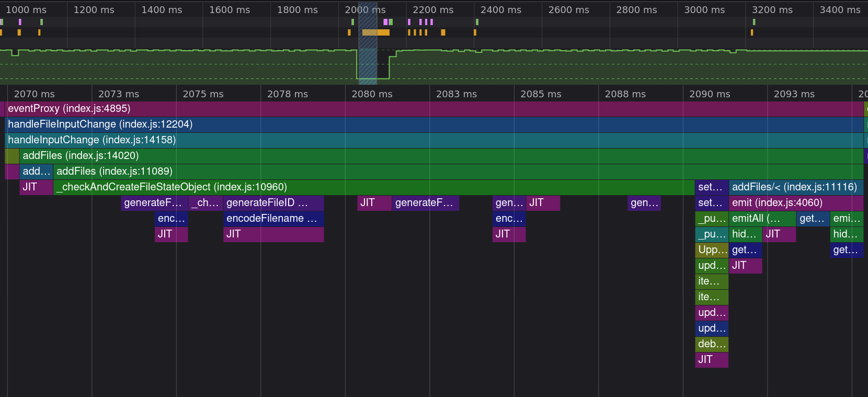Image resolution: width=868 pixels, height=397 pixels.
Task: Select the generateFileID … frame
Action: [x=273, y=203]
